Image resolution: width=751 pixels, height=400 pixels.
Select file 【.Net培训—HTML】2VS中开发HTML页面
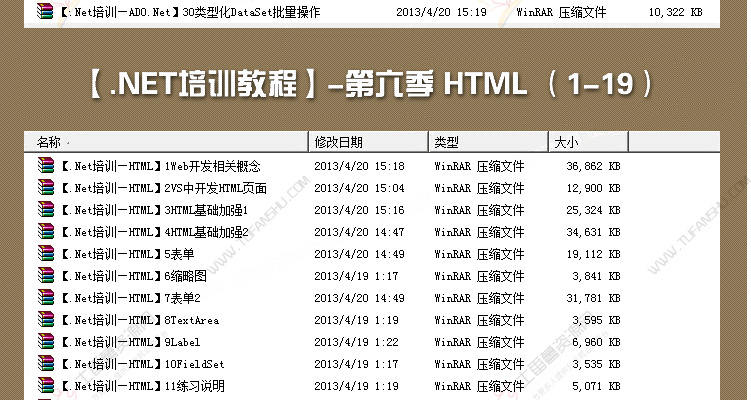coord(163,188)
